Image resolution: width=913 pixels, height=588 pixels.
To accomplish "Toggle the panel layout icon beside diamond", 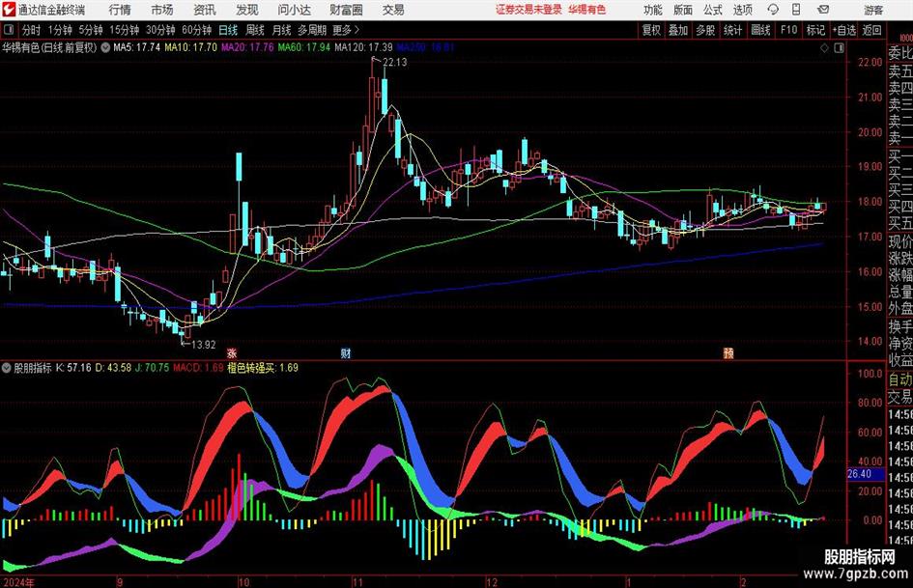I will pos(839,48).
